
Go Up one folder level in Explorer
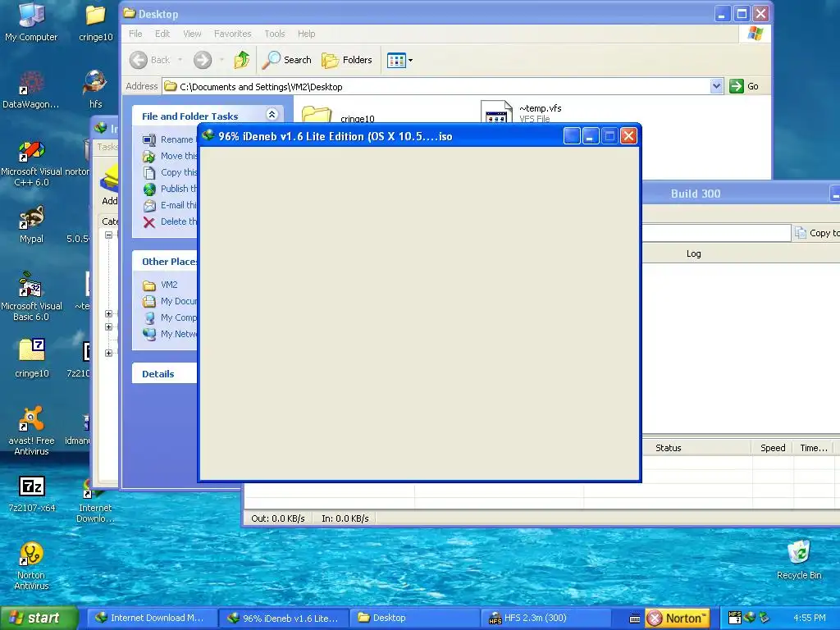pos(242,60)
